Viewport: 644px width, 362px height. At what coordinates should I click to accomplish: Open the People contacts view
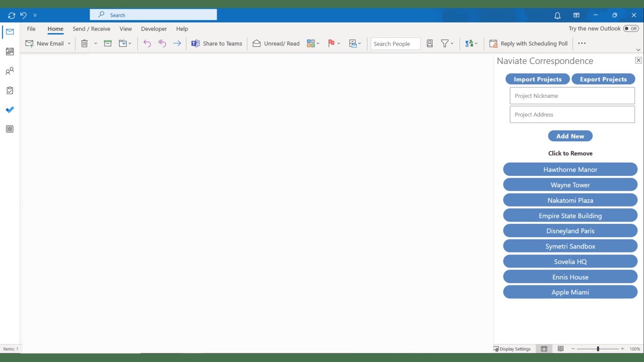[10, 71]
